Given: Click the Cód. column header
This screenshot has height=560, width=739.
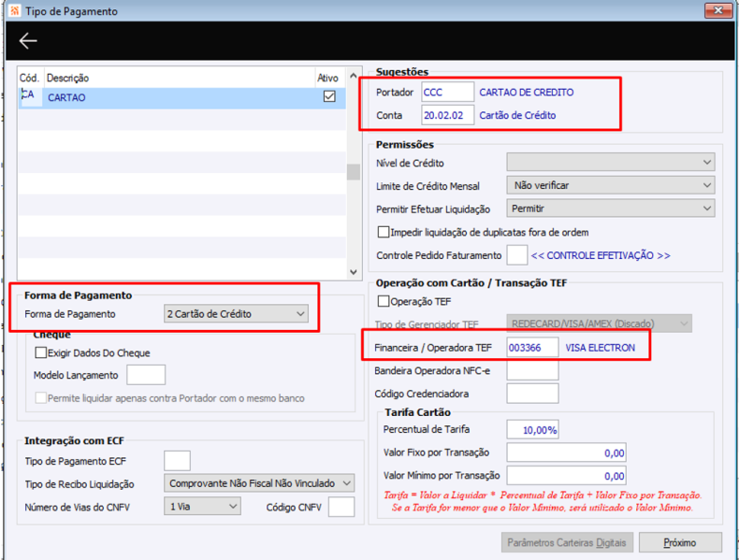Looking at the screenshot, I should point(30,78).
